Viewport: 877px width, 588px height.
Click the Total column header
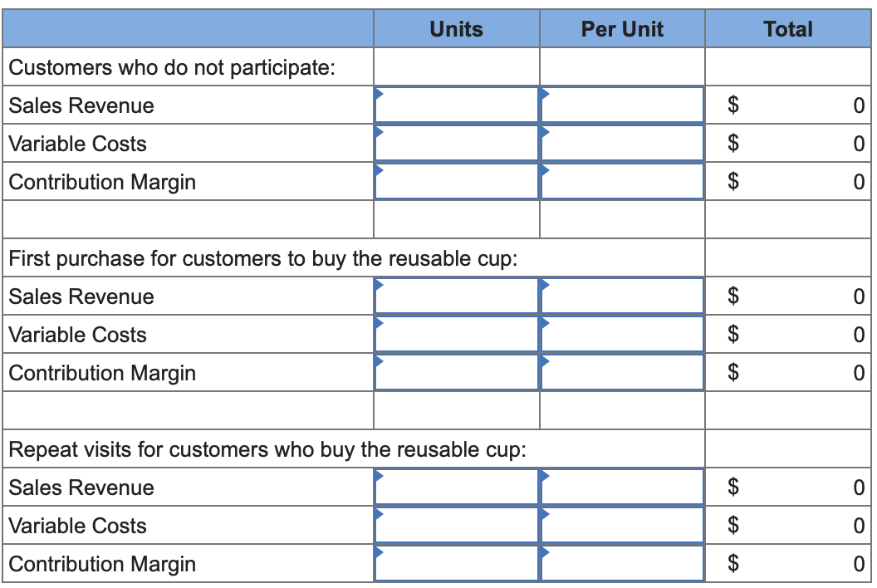click(788, 28)
